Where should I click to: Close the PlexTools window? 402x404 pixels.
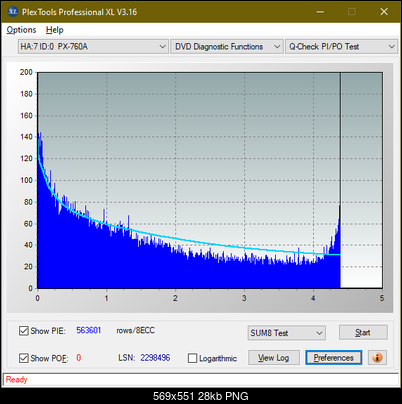coord(384,12)
